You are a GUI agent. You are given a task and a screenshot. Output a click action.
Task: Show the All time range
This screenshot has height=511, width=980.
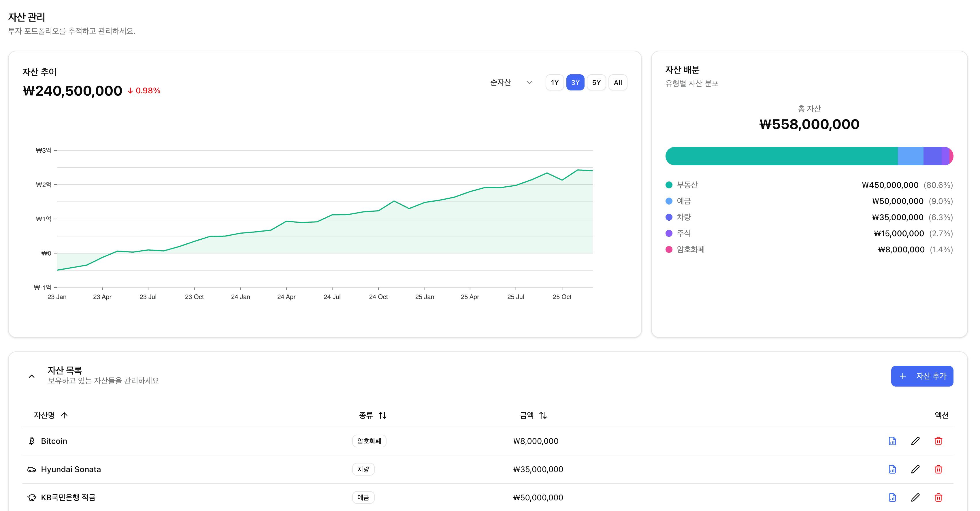click(617, 82)
